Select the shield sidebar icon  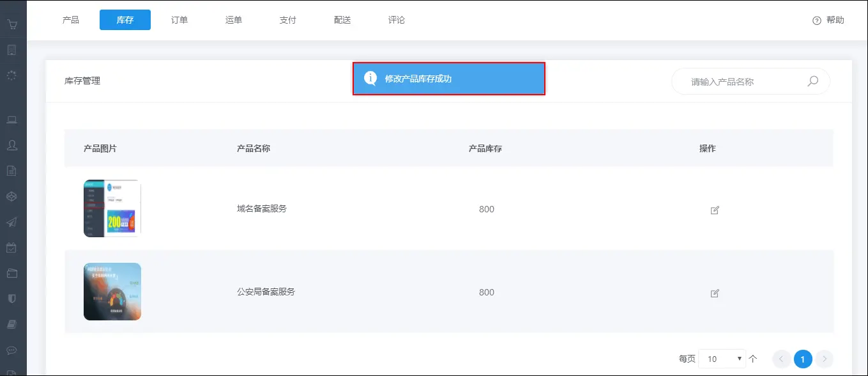click(x=12, y=299)
